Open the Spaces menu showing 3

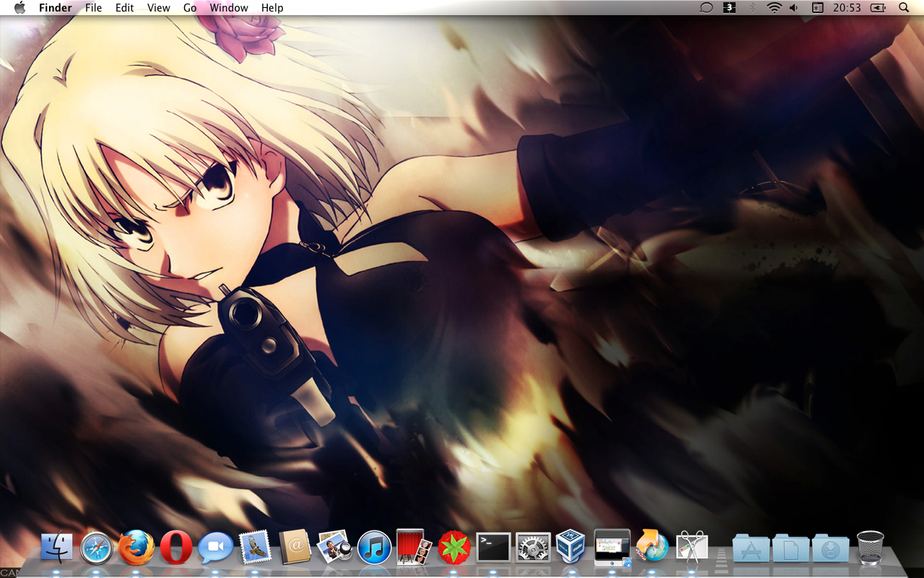[729, 8]
